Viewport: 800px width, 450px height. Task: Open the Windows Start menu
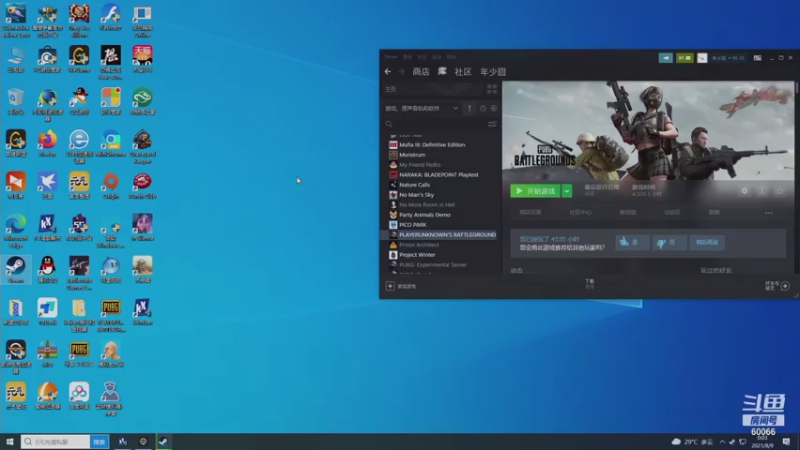tap(10, 442)
